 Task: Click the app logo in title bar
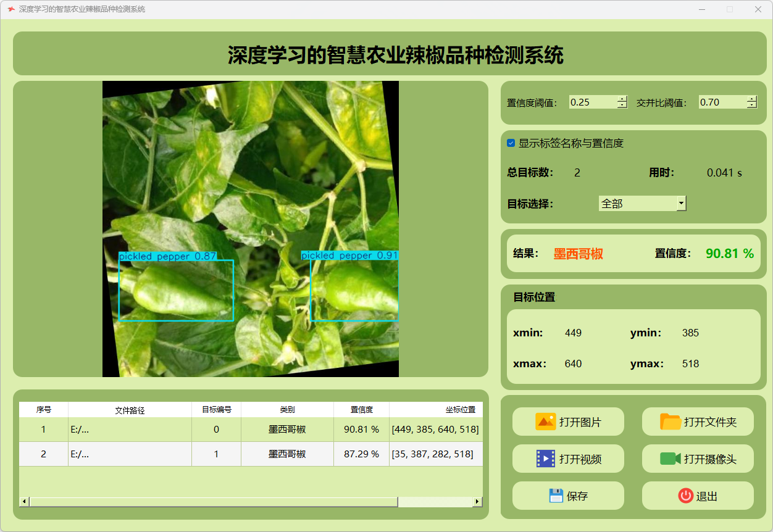pyautogui.click(x=10, y=9)
